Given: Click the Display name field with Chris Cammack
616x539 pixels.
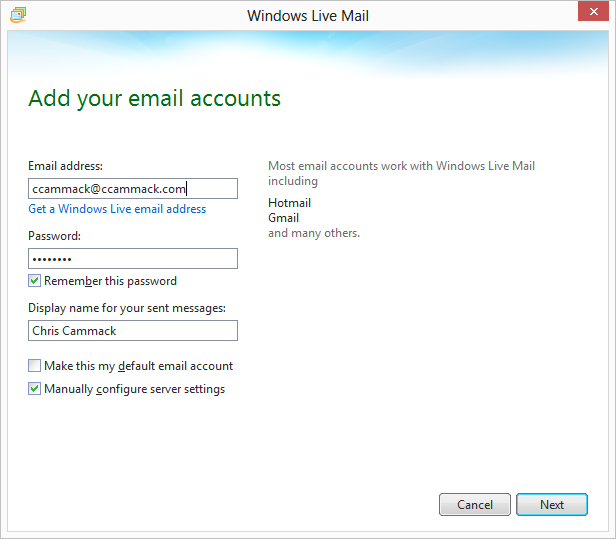Looking at the screenshot, I should 133,330.
